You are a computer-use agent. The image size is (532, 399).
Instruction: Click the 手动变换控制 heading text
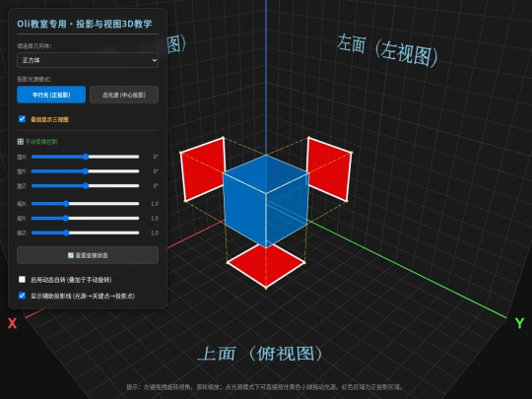41,142
